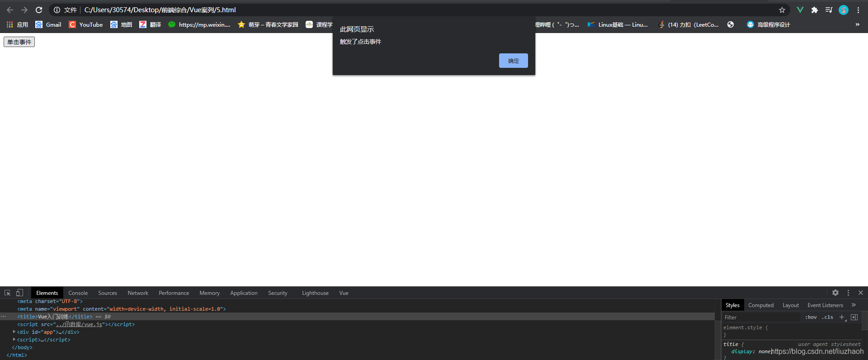Open the mp.weixin bookmark
Viewport: 868px width, 360px height.
199,24
